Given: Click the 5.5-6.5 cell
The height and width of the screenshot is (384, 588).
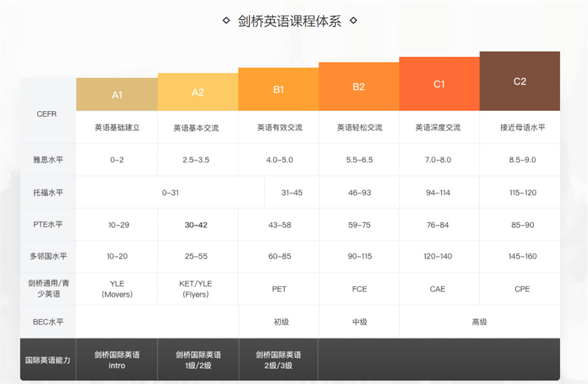Looking at the screenshot, I should (359, 160).
